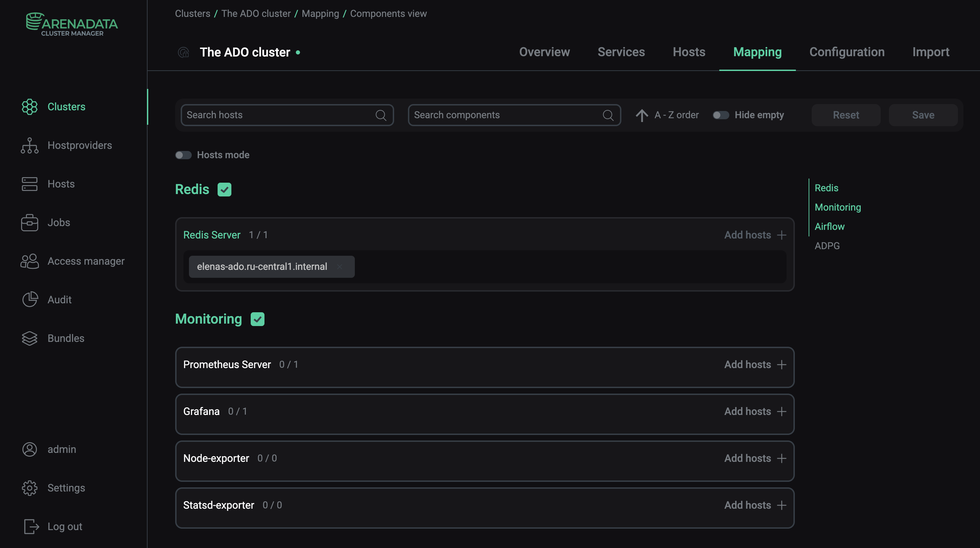Uncheck the Redis service checkbox
980x548 pixels.
click(224, 189)
